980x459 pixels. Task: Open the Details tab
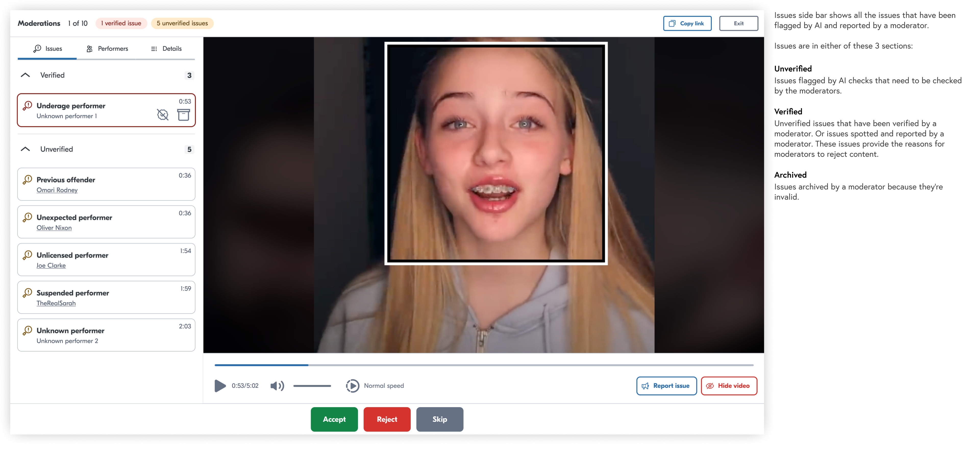coord(166,49)
